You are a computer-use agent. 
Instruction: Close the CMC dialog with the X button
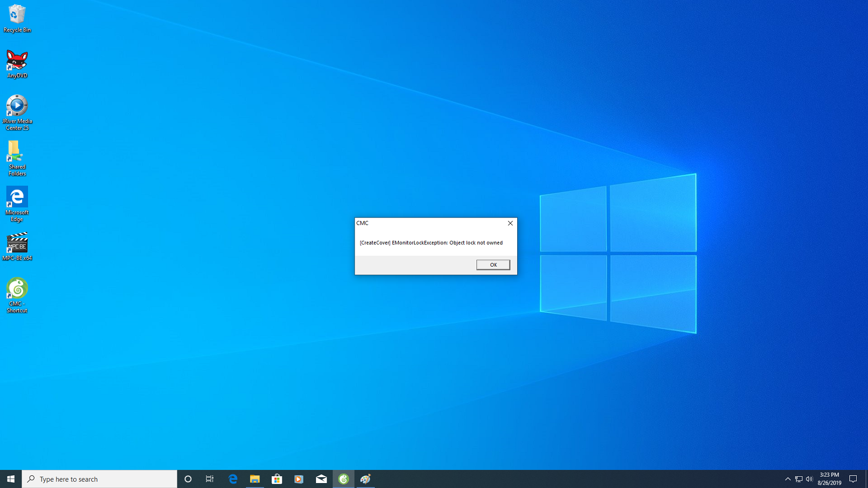pos(510,223)
